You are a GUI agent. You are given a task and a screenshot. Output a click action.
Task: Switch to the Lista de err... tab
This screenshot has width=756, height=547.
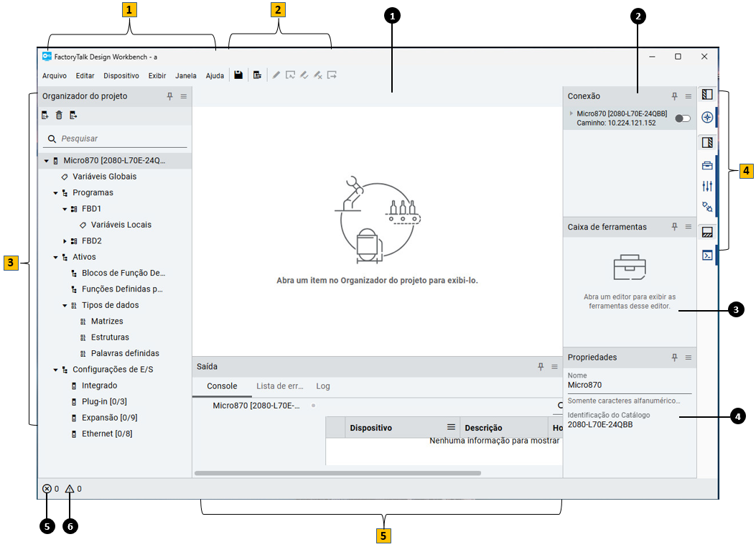280,386
